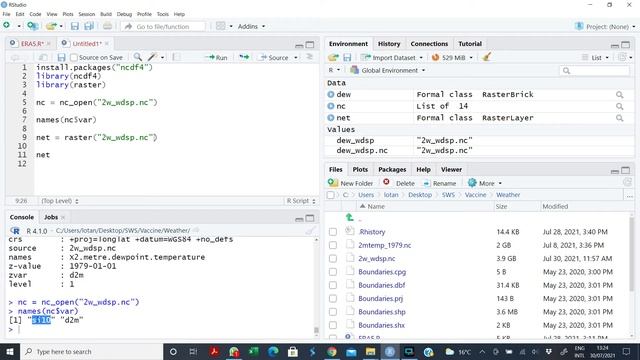
Task: Click the Open File folder icon
Action: [51, 26]
